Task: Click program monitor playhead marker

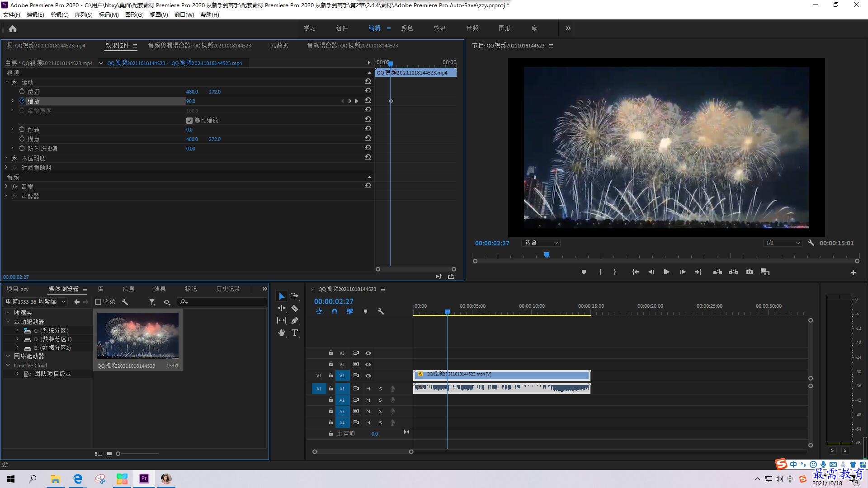Action: point(547,255)
